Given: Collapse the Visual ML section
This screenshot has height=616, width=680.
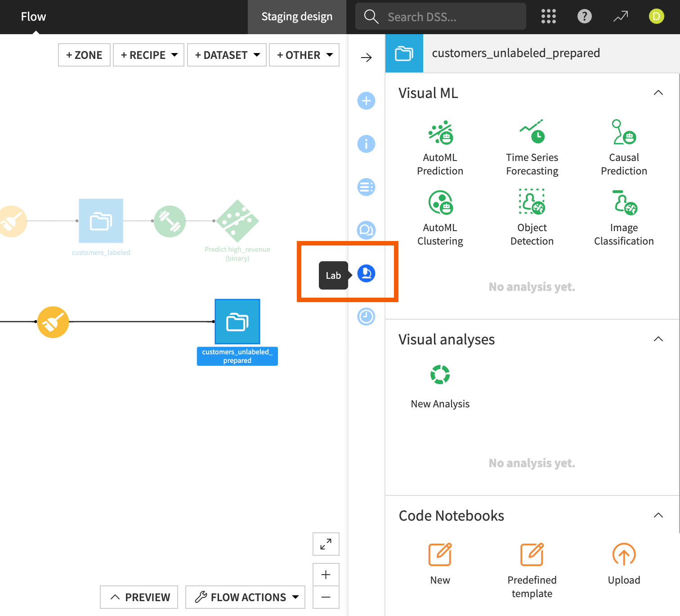Looking at the screenshot, I should coord(658,93).
